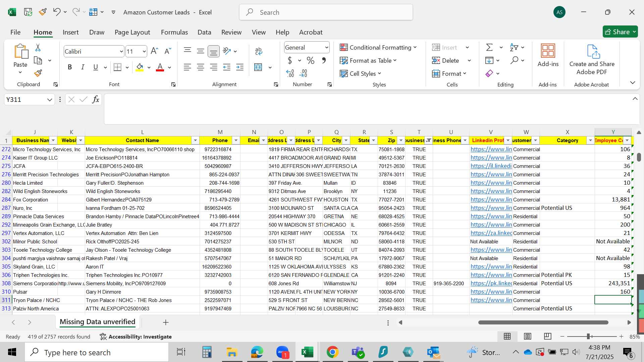Click the Orientation text-angle icon
The height and width of the screenshot is (362, 644).
click(x=227, y=51)
